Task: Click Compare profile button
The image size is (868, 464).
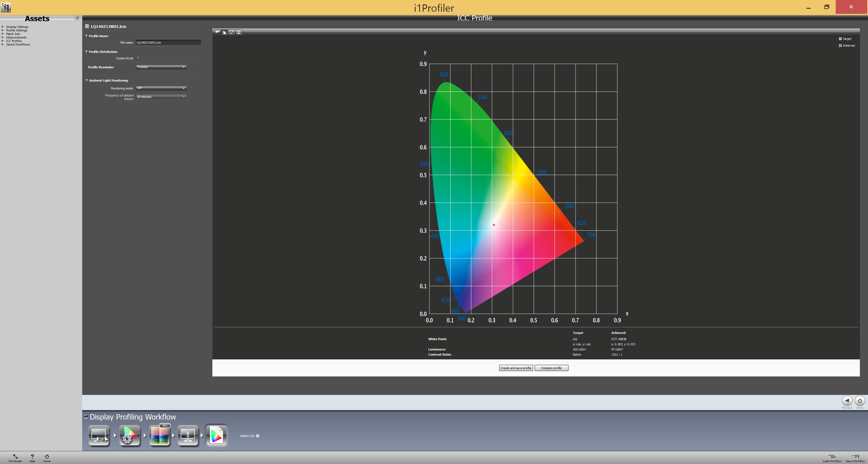Action: [x=551, y=368]
